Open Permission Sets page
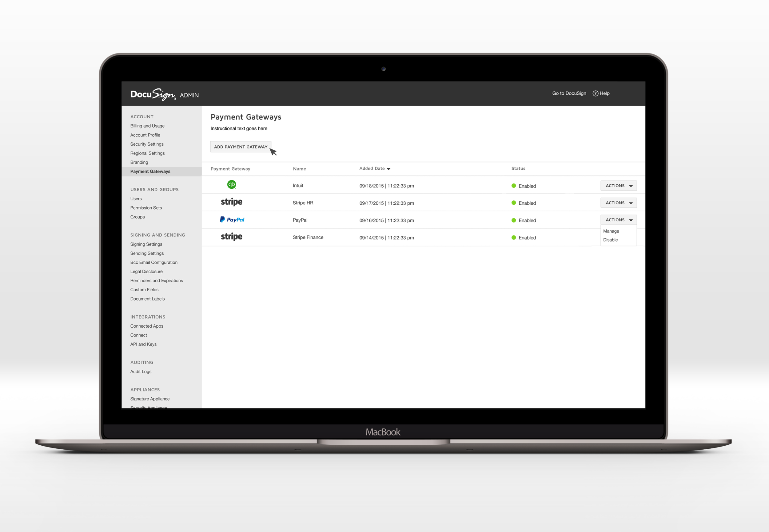Image resolution: width=769 pixels, height=532 pixels. coord(146,208)
